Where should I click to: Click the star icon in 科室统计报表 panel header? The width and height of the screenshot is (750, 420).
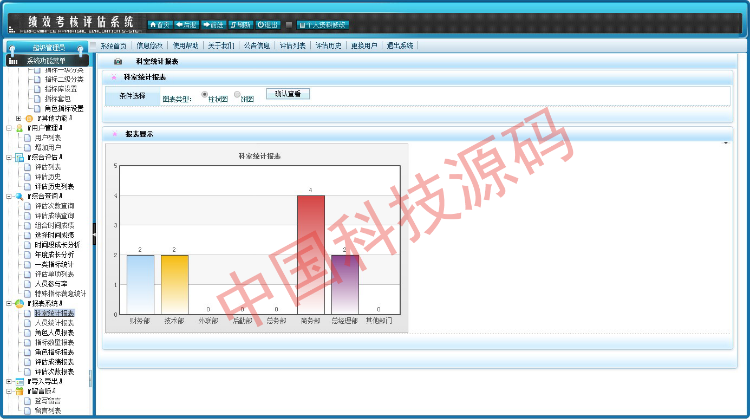pos(114,77)
